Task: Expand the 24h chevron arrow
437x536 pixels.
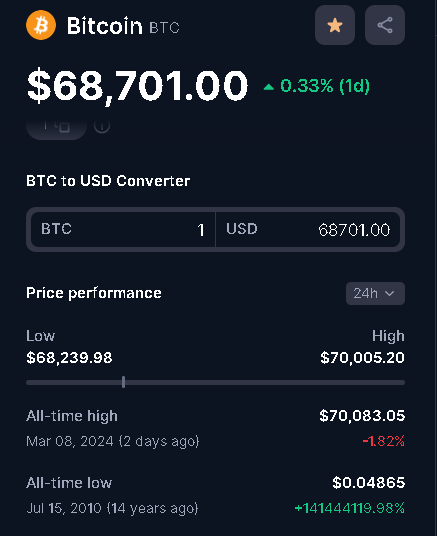Action: [x=389, y=293]
